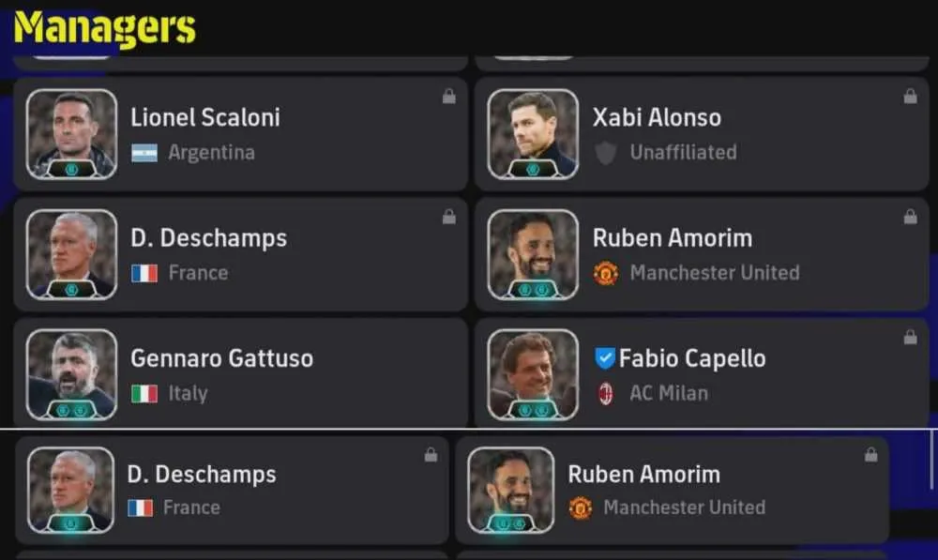Click the lock icon on Xabi Alonso card
938x560 pixels.
click(x=911, y=97)
